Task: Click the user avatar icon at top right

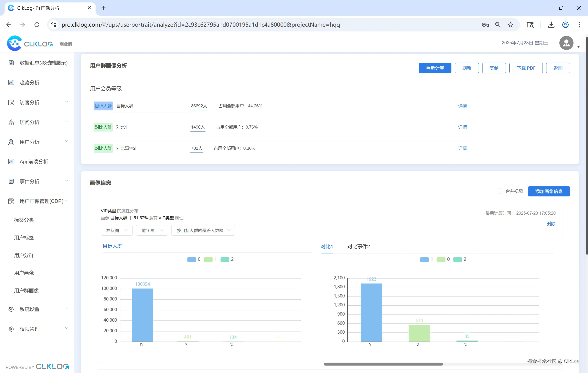Action: coord(566,43)
